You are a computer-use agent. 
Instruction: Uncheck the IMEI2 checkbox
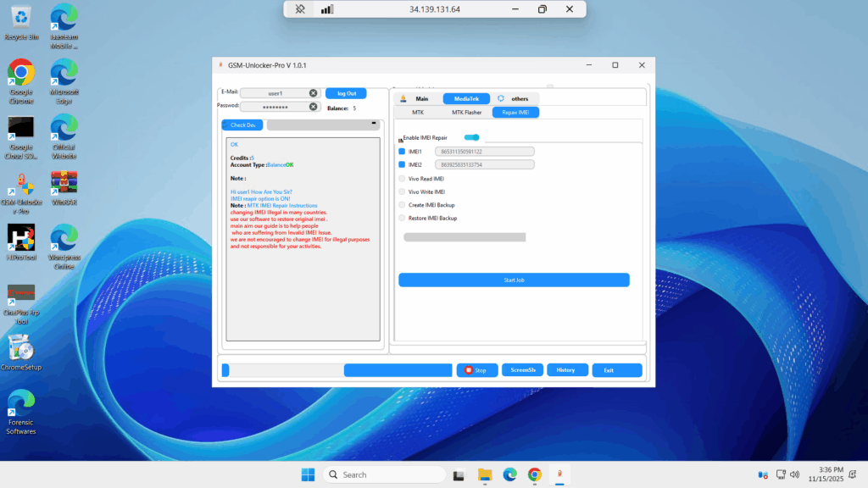pos(403,164)
